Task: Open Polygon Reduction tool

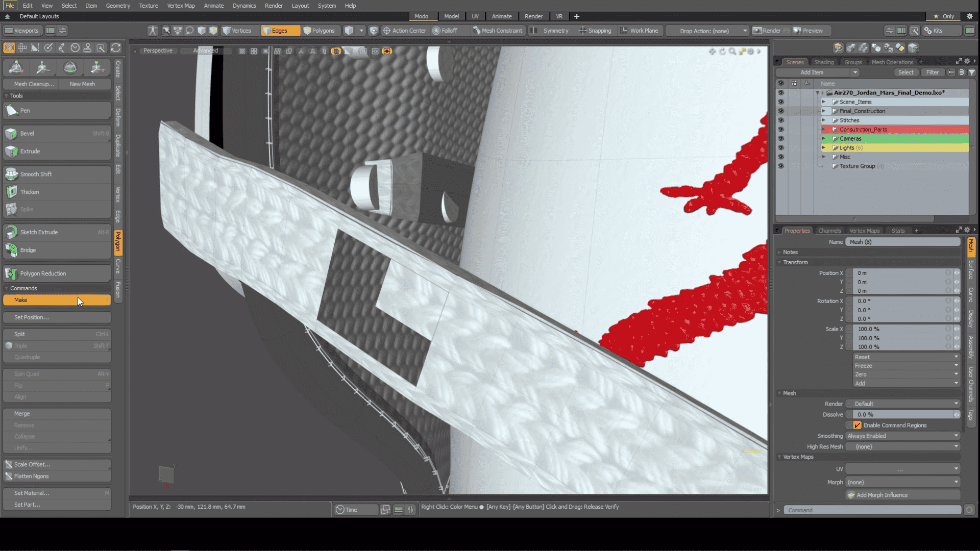Action: (x=43, y=273)
